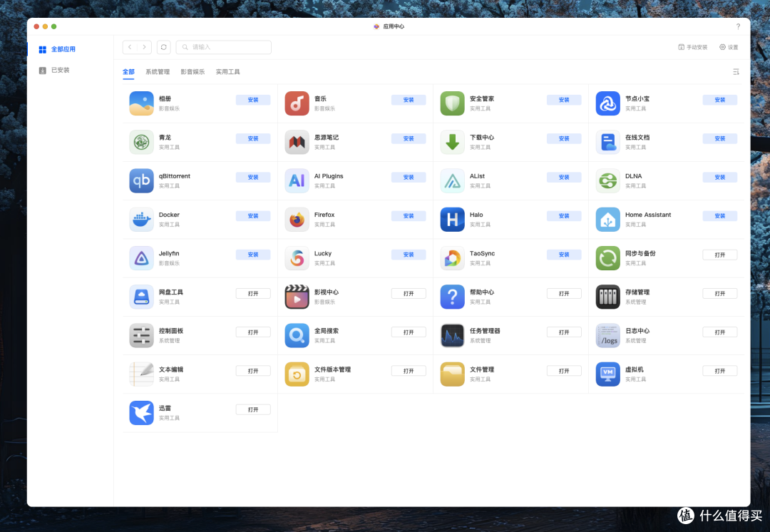This screenshot has width=770, height=532.
Task: Switch to the 全部 category tab
Action: 128,72
